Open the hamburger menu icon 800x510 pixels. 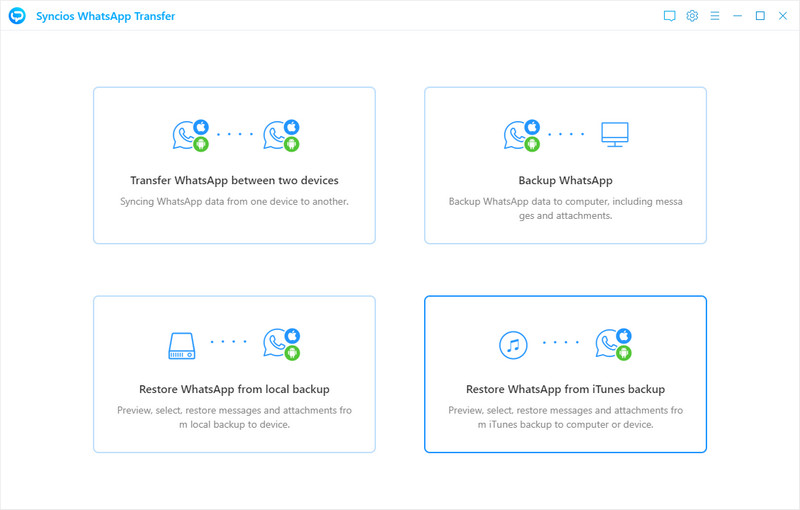click(x=715, y=16)
